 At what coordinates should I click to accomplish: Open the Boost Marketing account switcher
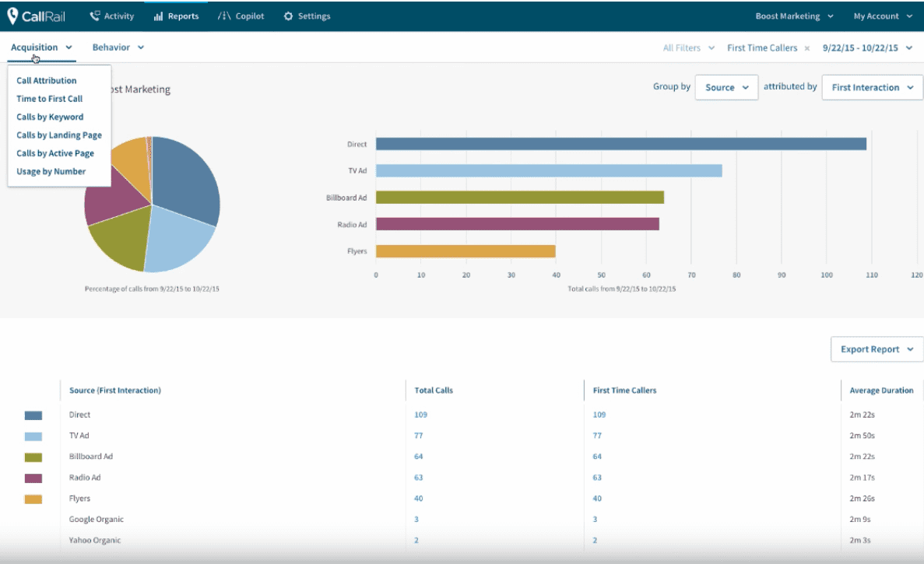tap(794, 16)
